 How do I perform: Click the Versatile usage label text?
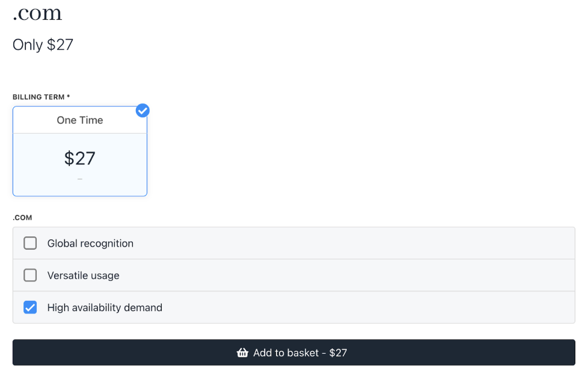pos(83,276)
